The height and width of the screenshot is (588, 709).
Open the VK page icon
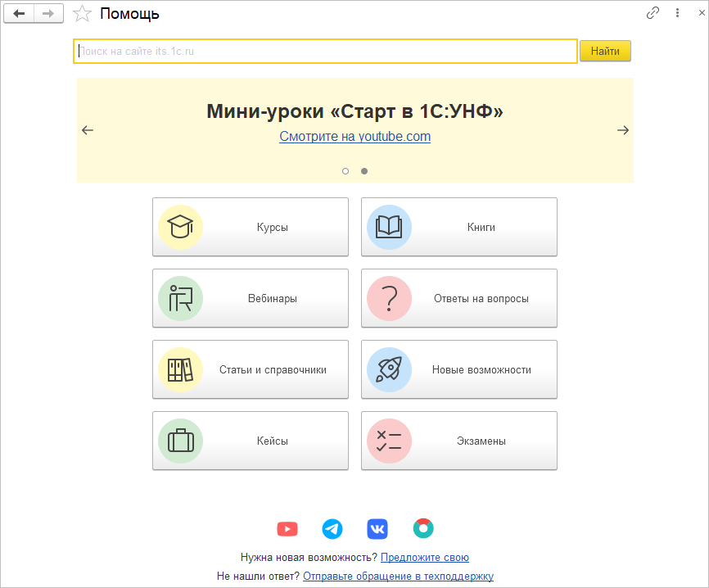[x=377, y=529]
